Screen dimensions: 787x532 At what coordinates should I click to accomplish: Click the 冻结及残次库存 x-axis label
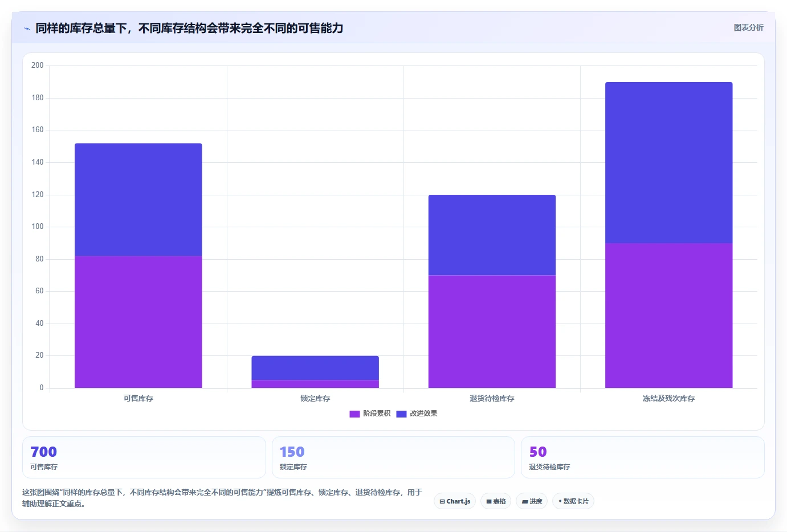(x=669, y=398)
